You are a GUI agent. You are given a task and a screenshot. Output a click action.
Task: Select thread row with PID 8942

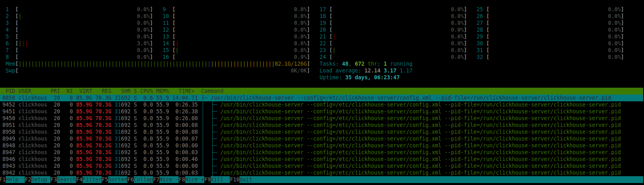pos(322,173)
